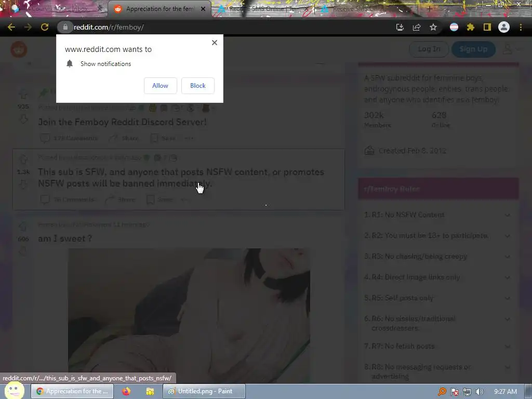The height and width of the screenshot is (399, 532).
Task: Share the This sub is SFW post
Action: [x=120, y=199]
